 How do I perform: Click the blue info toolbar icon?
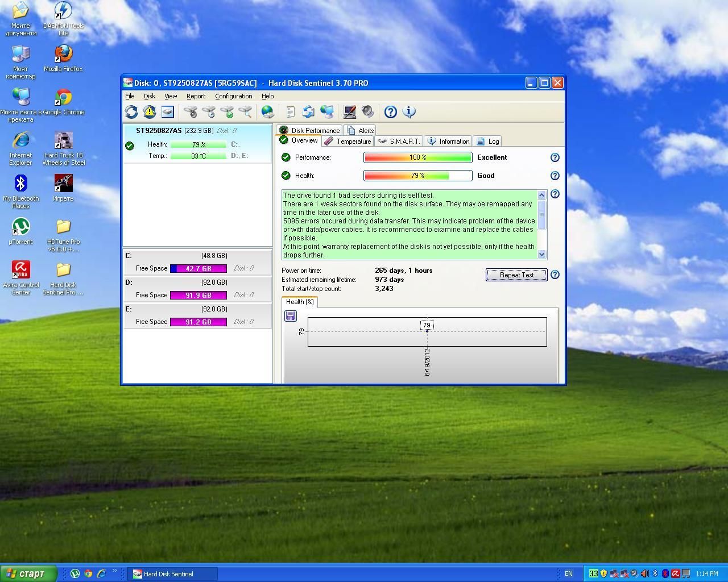pos(409,112)
